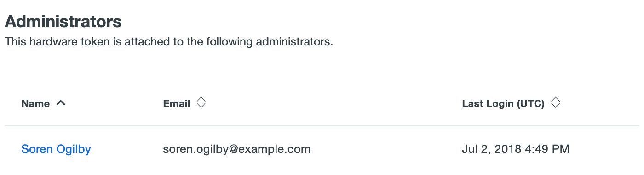Sort by the Last Login (UTC) header label
Image resolution: width=644 pixels, height=175 pixels.
pyautogui.click(x=503, y=104)
